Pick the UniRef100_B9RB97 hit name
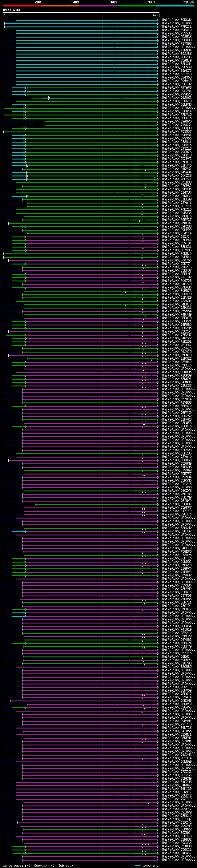The width and height of the screenshot is (197, 868). 177,504
